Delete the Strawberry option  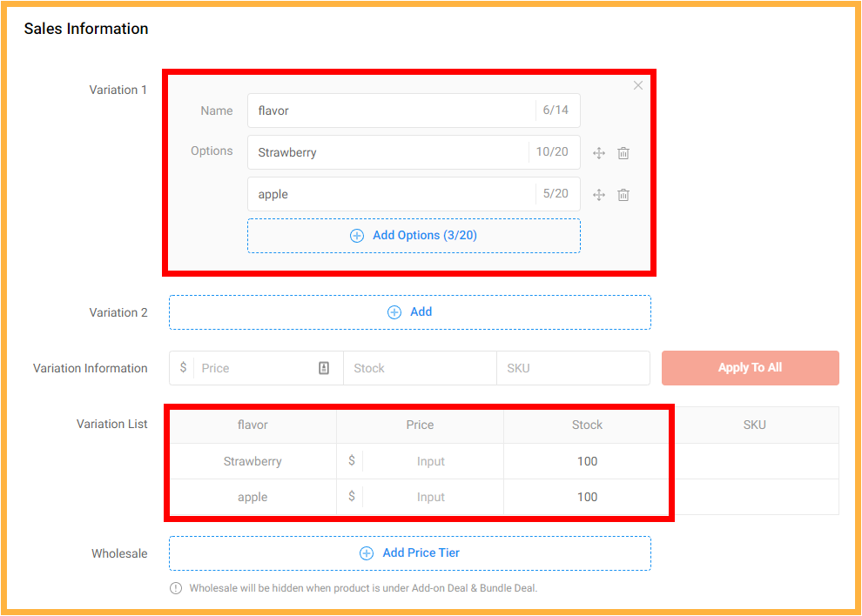tap(623, 153)
